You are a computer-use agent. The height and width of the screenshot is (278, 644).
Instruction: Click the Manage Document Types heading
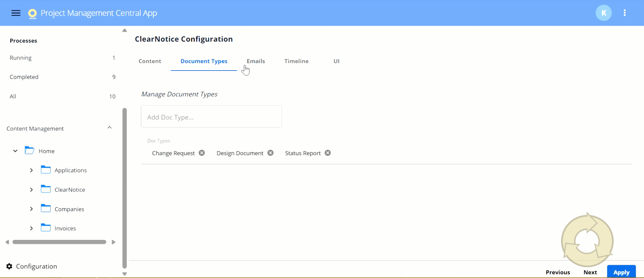[179, 94]
